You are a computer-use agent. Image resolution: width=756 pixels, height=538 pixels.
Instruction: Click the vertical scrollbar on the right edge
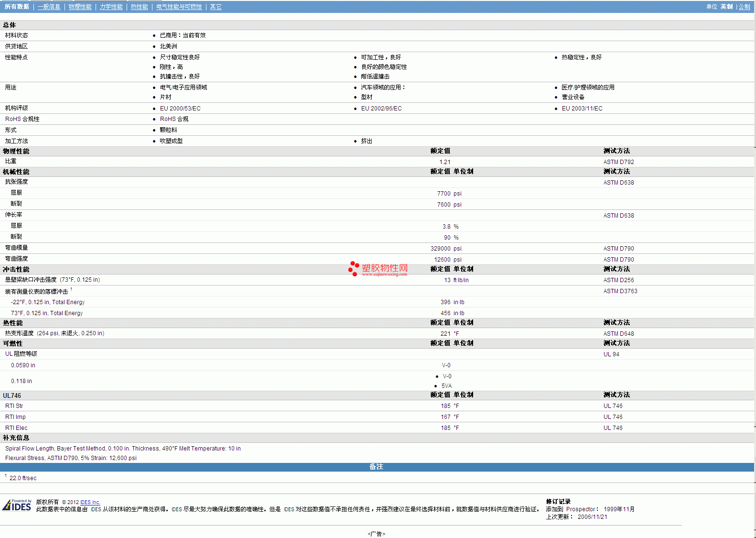click(x=755, y=239)
